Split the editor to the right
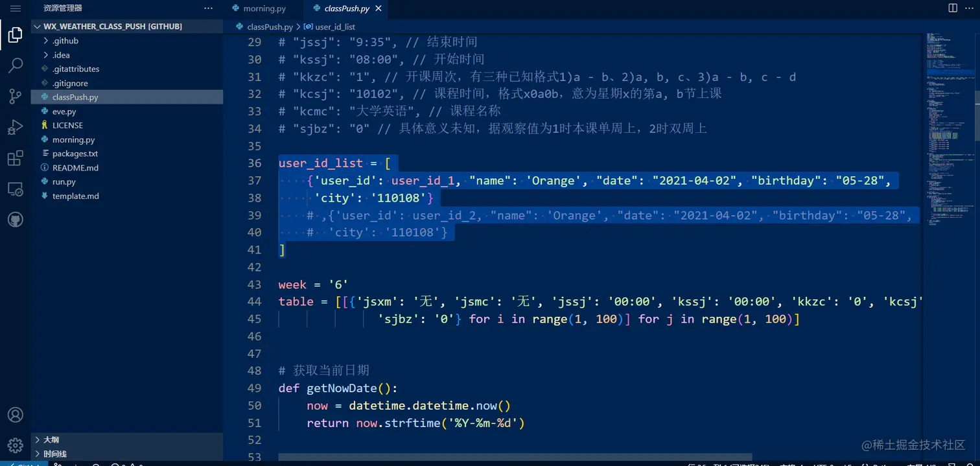Screen dimensions: 980x466 (x=953, y=8)
